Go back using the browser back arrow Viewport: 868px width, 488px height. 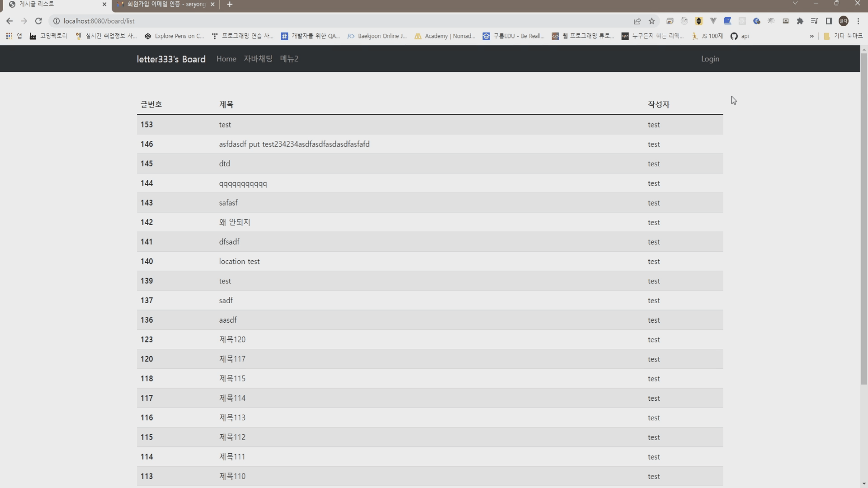9,21
